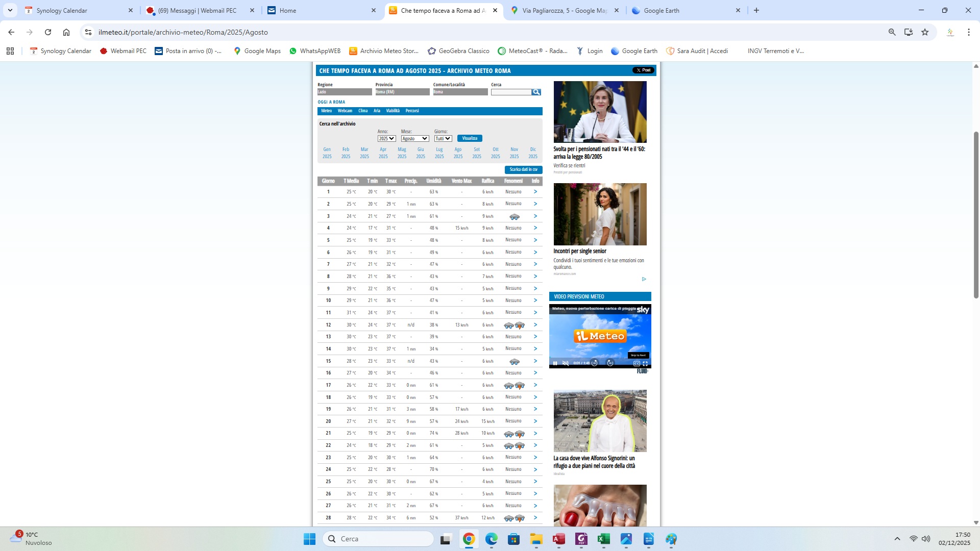
Task: Switch to the Clima tab
Action: click(x=363, y=111)
